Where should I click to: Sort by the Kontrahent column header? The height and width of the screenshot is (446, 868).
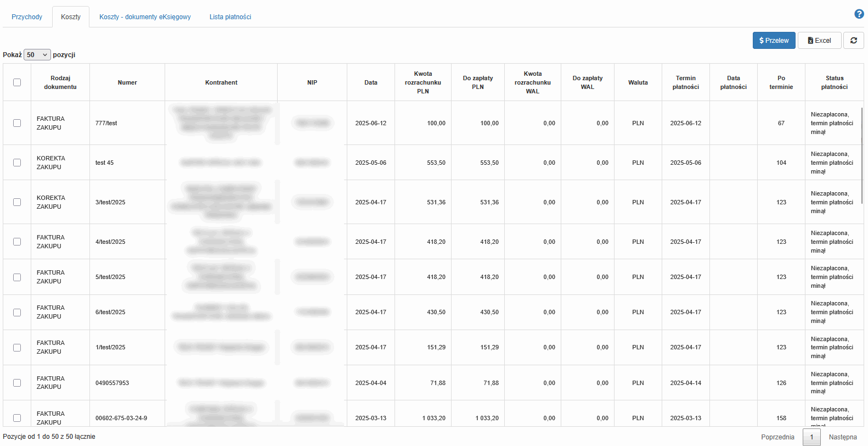tap(221, 82)
